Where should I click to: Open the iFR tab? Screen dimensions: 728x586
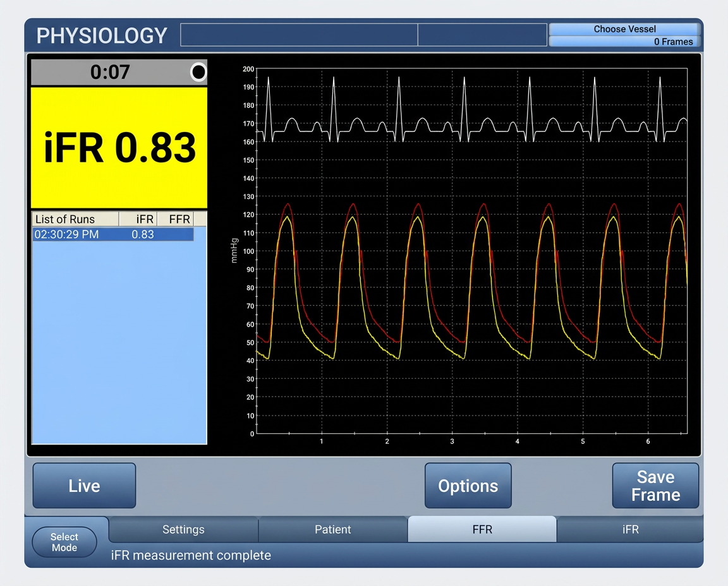631,529
